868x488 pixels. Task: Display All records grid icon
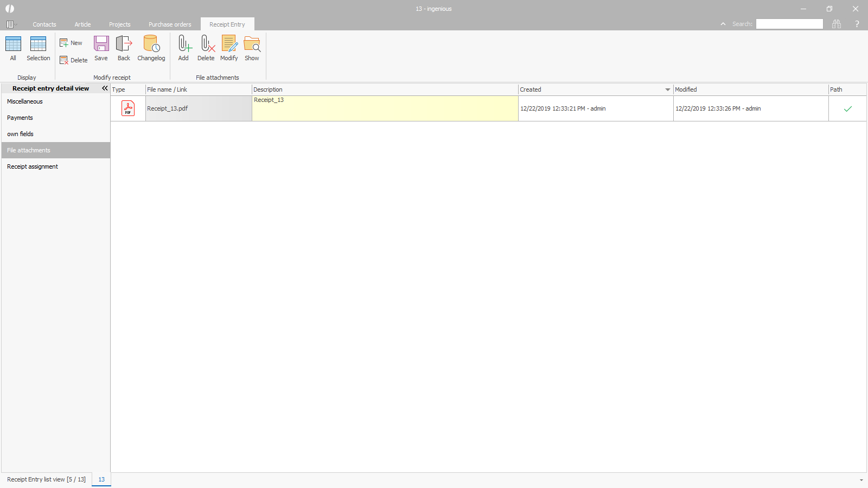[13, 44]
